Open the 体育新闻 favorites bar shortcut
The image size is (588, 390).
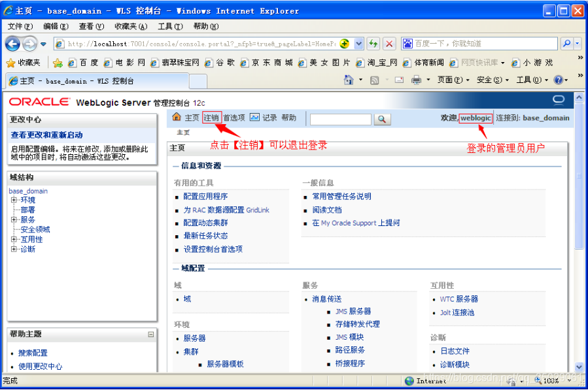coord(424,63)
